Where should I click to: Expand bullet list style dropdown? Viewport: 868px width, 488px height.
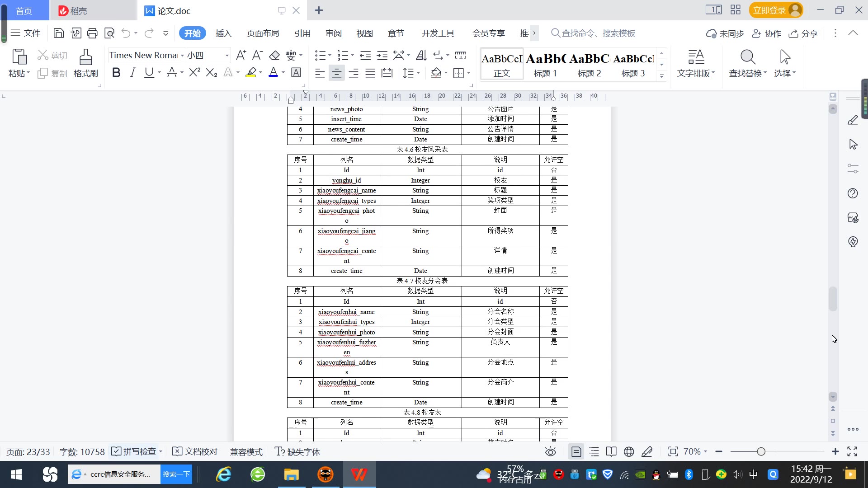point(330,56)
